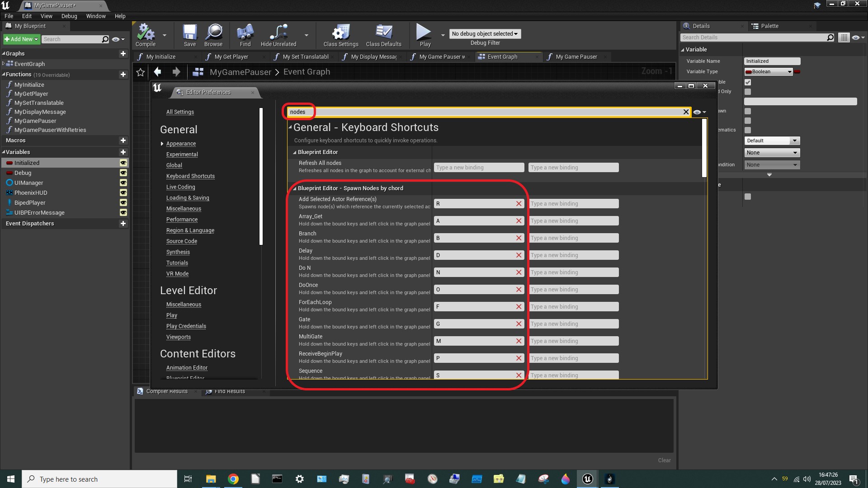Screen dimensions: 868x488
Task: Bookmark the graph with the star icon
Action: 141,72
